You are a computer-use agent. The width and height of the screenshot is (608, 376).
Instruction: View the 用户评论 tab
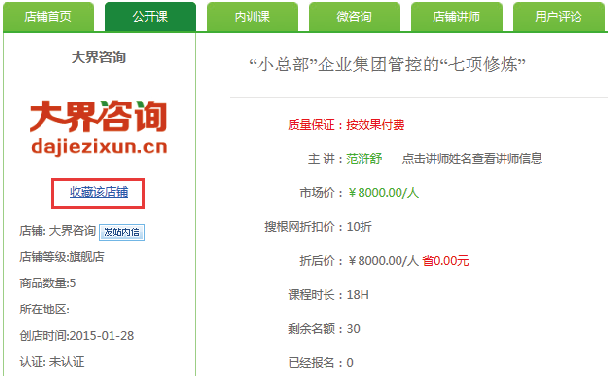pos(559,17)
